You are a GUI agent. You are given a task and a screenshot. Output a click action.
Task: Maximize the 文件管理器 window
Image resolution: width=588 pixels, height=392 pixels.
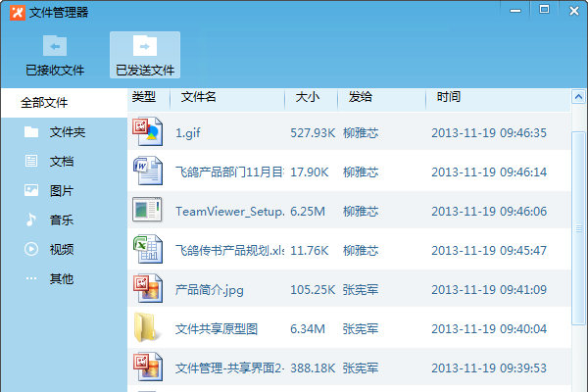click(x=544, y=10)
